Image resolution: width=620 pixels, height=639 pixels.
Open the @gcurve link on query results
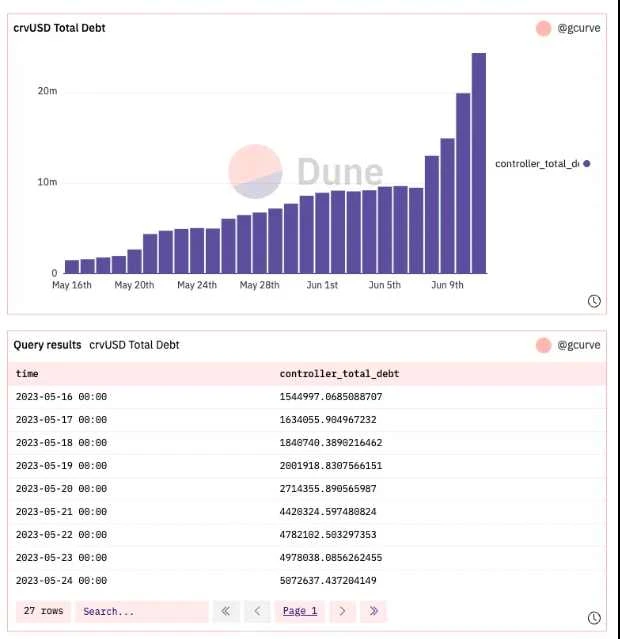click(579, 345)
